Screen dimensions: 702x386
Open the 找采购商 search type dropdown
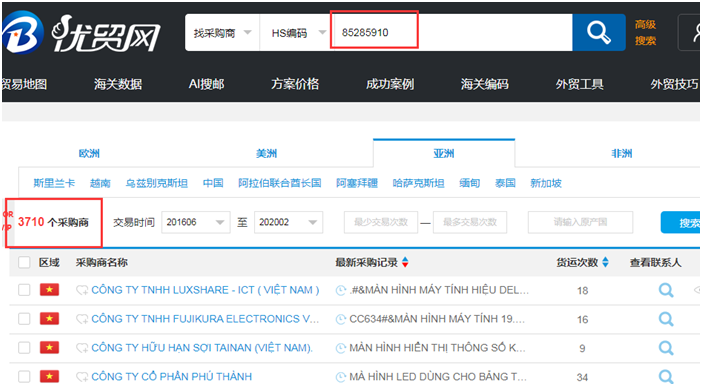click(x=222, y=33)
